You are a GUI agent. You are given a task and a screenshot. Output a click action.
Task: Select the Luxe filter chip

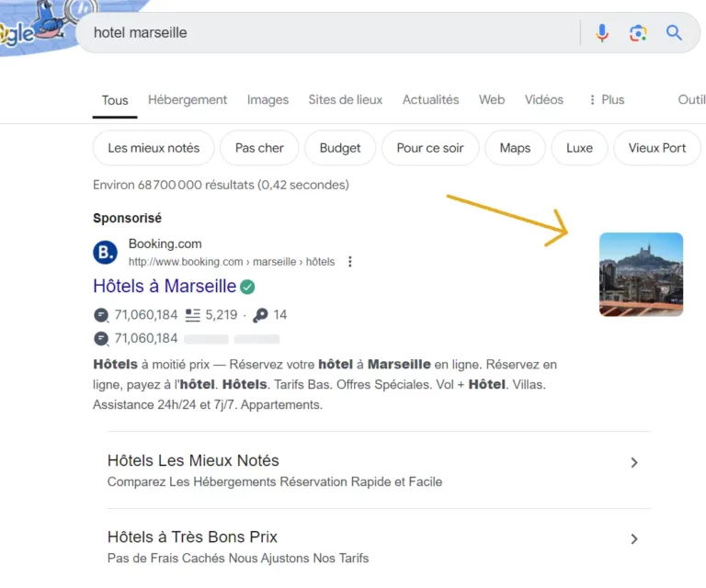tap(579, 148)
